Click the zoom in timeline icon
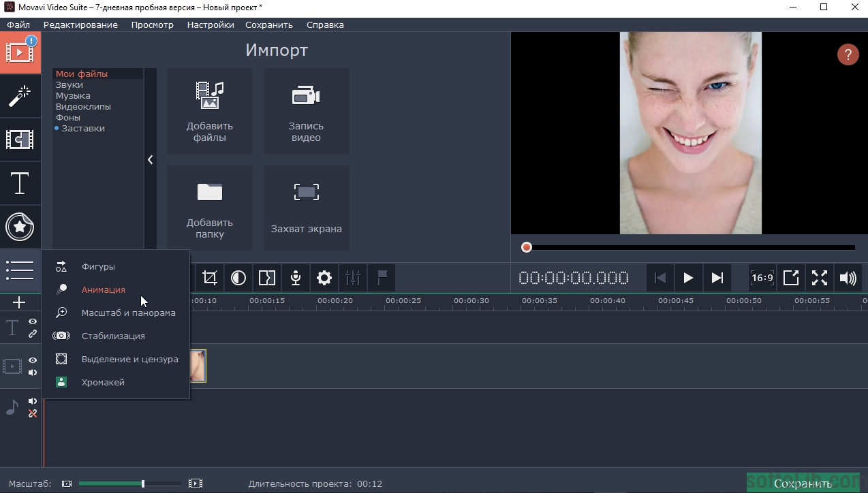This screenshot has height=493, width=868. tap(196, 483)
